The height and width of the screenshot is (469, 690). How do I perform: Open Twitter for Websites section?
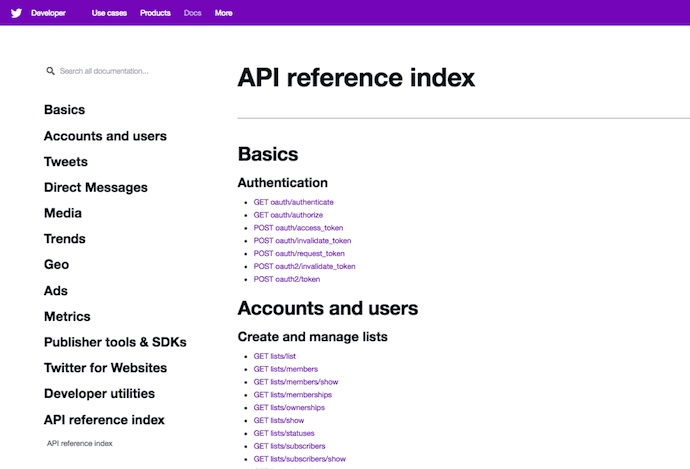tap(105, 368)
